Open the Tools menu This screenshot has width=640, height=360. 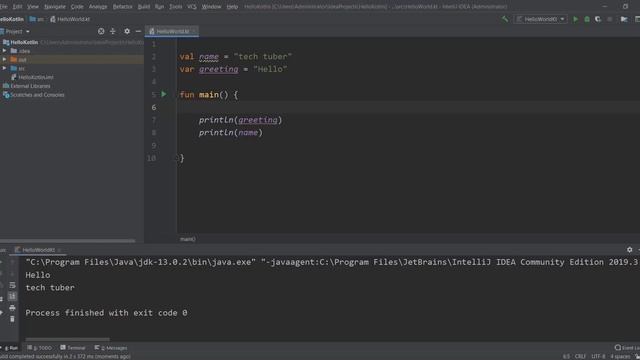176,7
